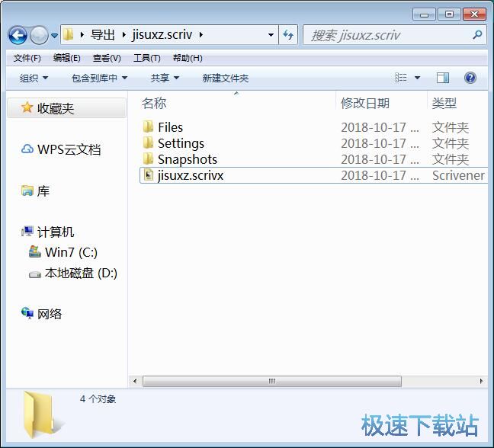The width and height of the screenshot is (494, 448).
Task: Expand the arrow before 导出 breadcrumb
Action: [82, 34]
